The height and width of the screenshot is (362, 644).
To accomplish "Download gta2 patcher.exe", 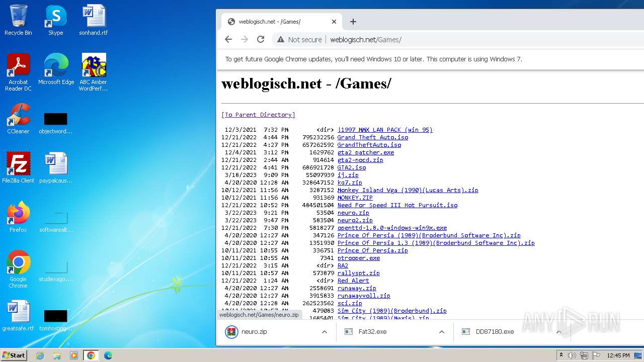I will click(x=366, y=152).
